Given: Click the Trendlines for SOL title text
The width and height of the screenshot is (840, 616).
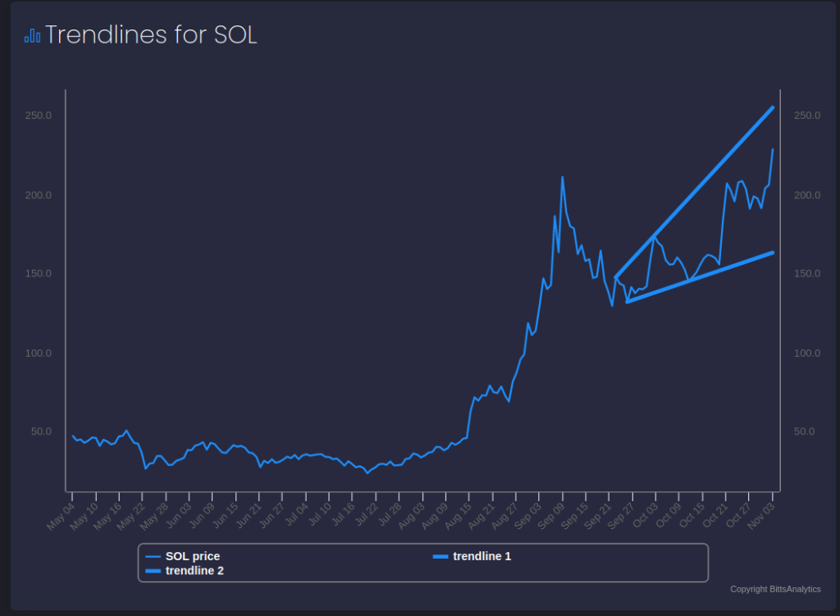Looking at the screenshot, I should pyautogui.click(x=151, y=35).
